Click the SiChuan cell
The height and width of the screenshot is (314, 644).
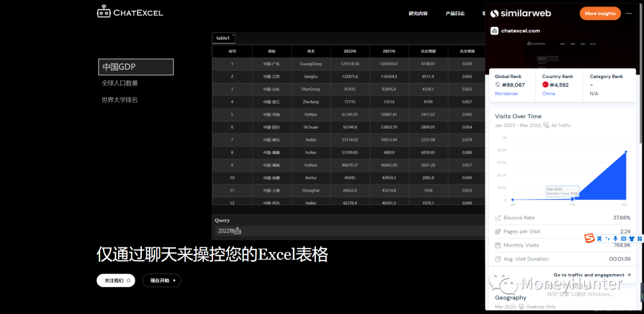point(311,128)
